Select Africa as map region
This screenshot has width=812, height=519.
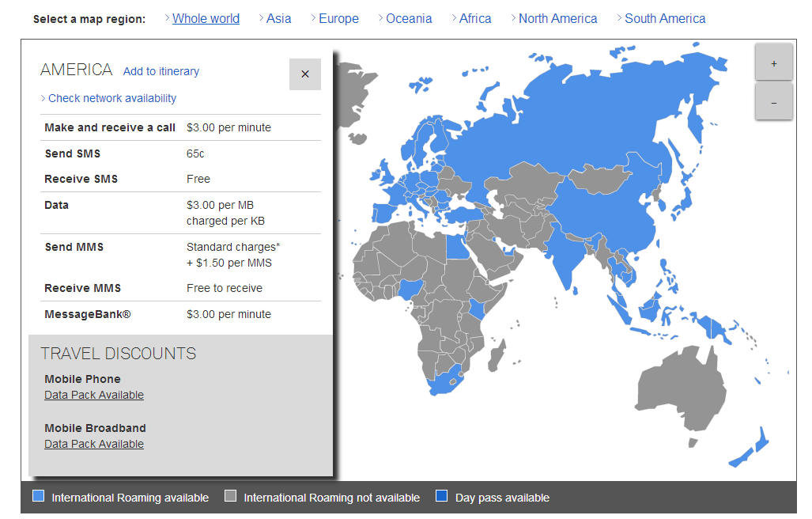click(x=475, y=19)
